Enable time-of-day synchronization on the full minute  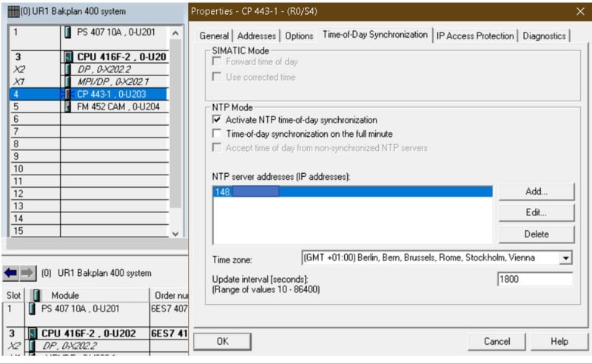217,134
